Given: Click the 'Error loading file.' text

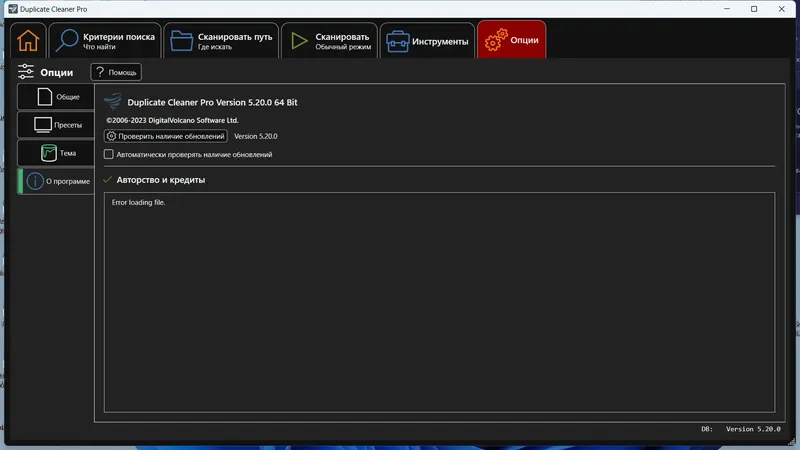Looking at the screenshot, I should 138,203.
